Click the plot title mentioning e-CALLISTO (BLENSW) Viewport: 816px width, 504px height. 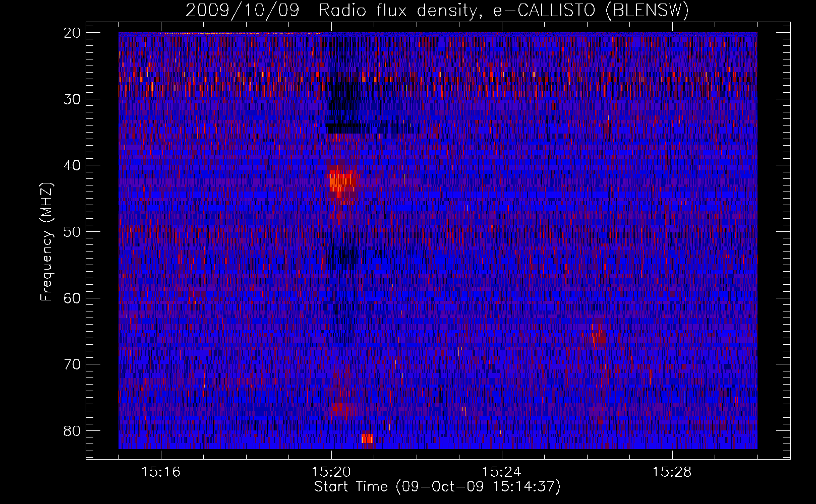point(437,10)
